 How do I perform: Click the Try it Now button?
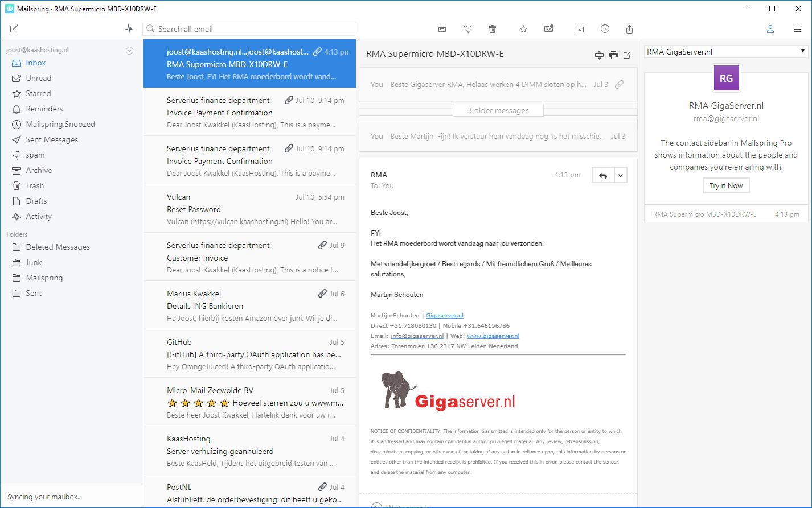click(x=726, y=186)
